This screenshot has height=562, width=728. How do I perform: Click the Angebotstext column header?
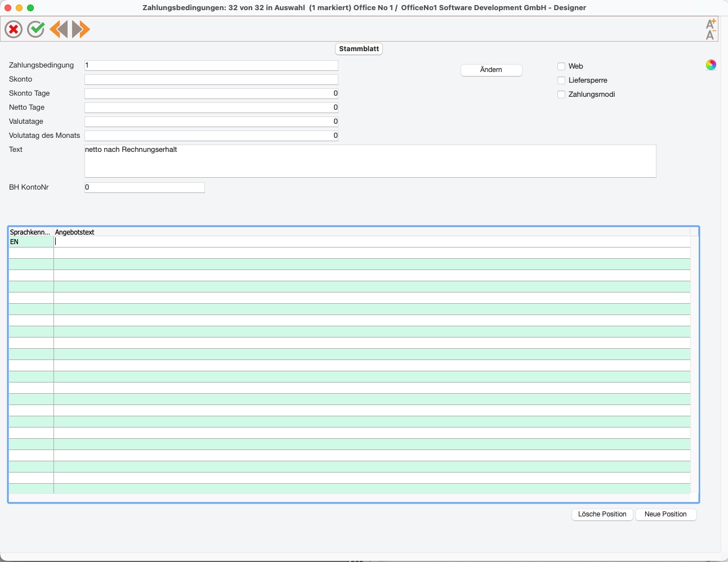(372, 232)
